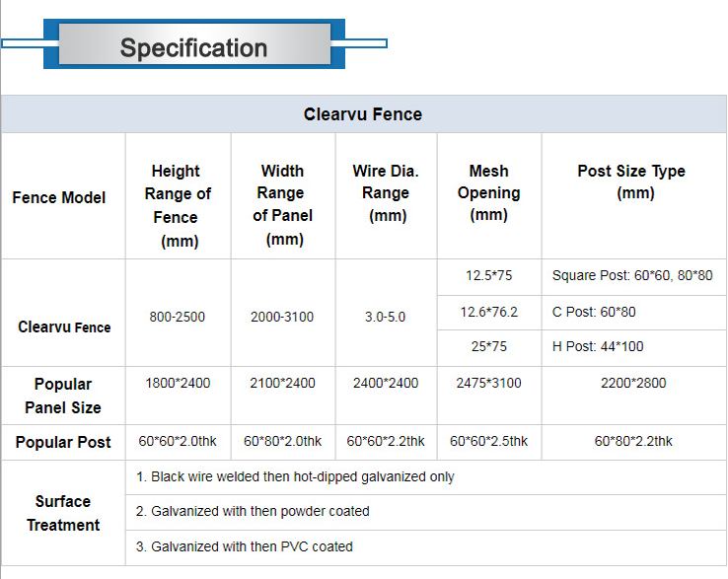
Task: Click the Height Range of Fence header
Action: point(178,205)
